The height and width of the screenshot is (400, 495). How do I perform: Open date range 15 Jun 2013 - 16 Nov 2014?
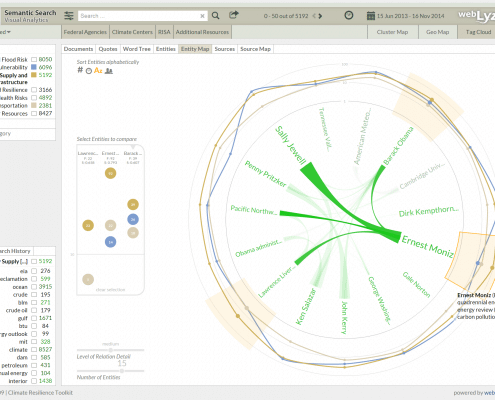coord(411,16)
